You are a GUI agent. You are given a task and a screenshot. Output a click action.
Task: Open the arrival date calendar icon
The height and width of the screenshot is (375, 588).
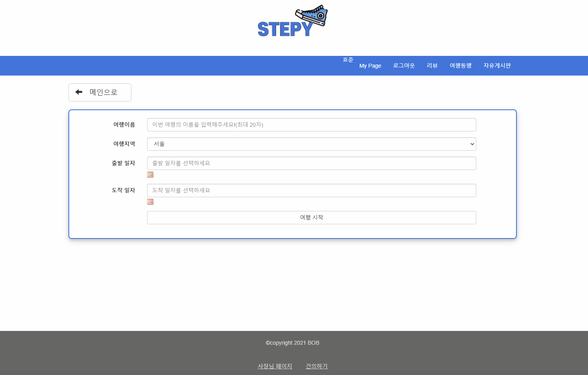coord(150,202)
